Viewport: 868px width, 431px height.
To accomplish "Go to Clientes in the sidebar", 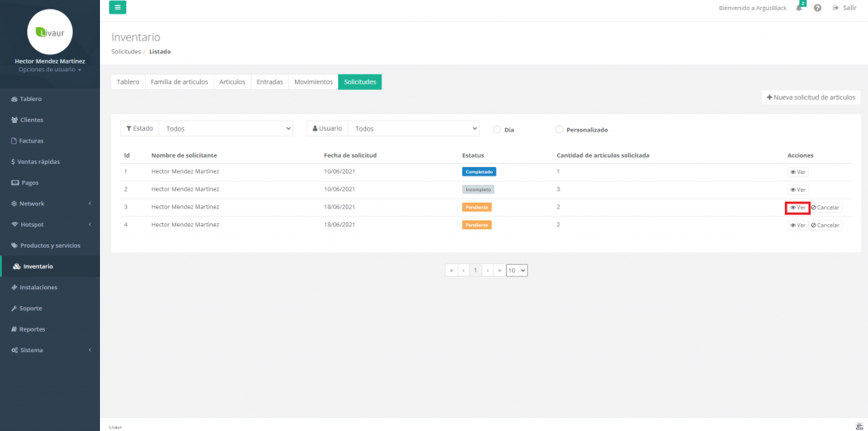I will pos(31,120).
